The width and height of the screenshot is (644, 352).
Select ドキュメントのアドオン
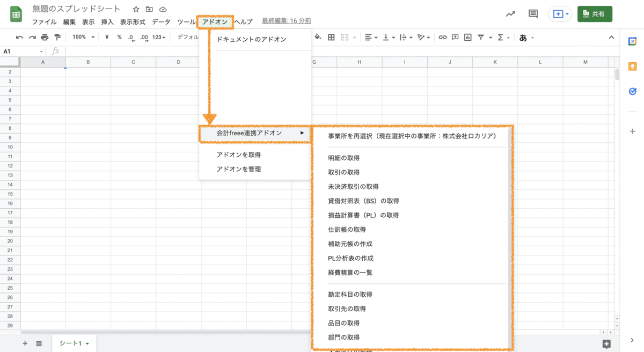coord(255,40)
